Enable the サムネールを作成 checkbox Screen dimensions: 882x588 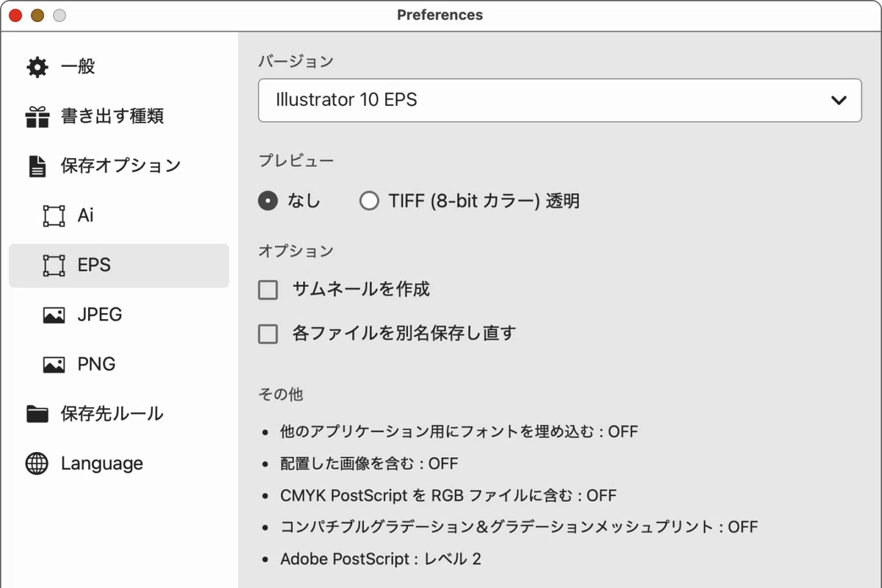tap(268, 290)
